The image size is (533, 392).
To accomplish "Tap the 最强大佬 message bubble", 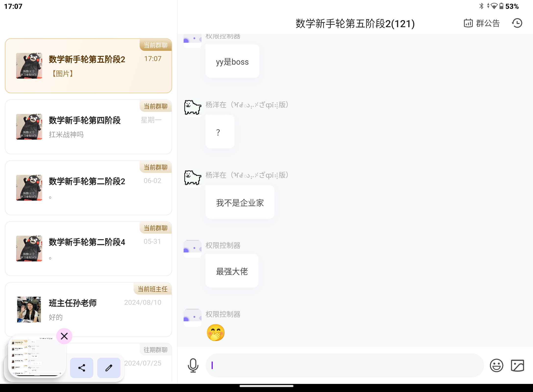I will (x=232, y=271).
